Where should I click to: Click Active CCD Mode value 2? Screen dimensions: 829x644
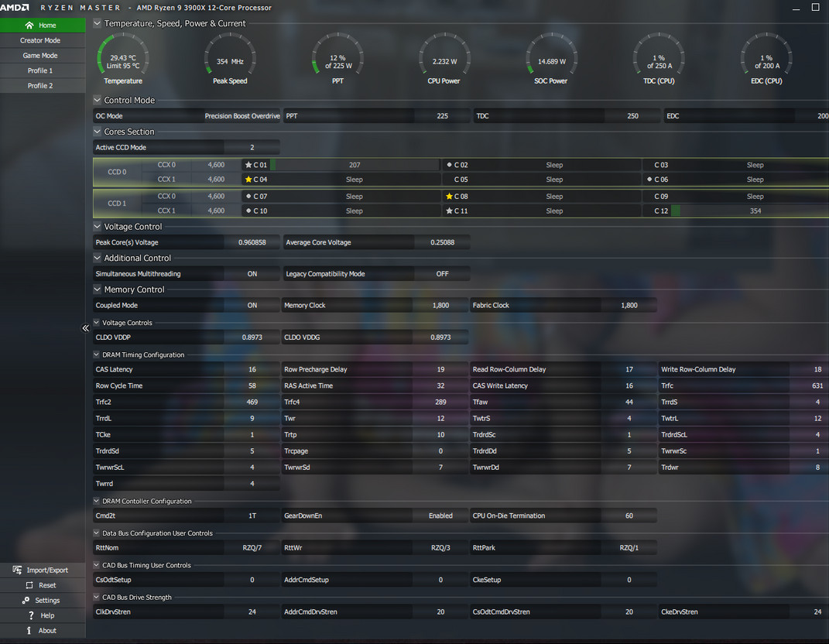pyautogui.click(x=252, y=148)
